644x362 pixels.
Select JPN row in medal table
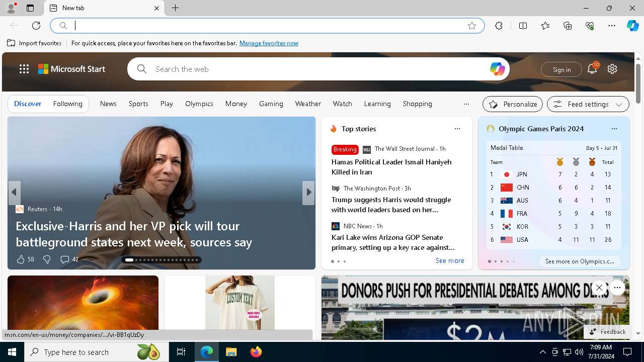[553, 174]
